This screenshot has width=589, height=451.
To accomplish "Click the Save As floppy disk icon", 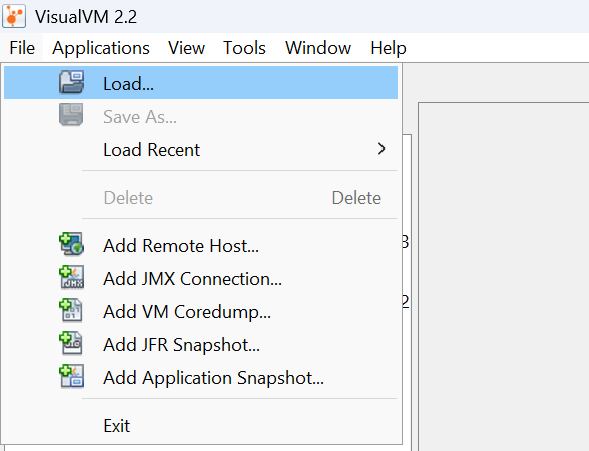I will click(71, 115).
